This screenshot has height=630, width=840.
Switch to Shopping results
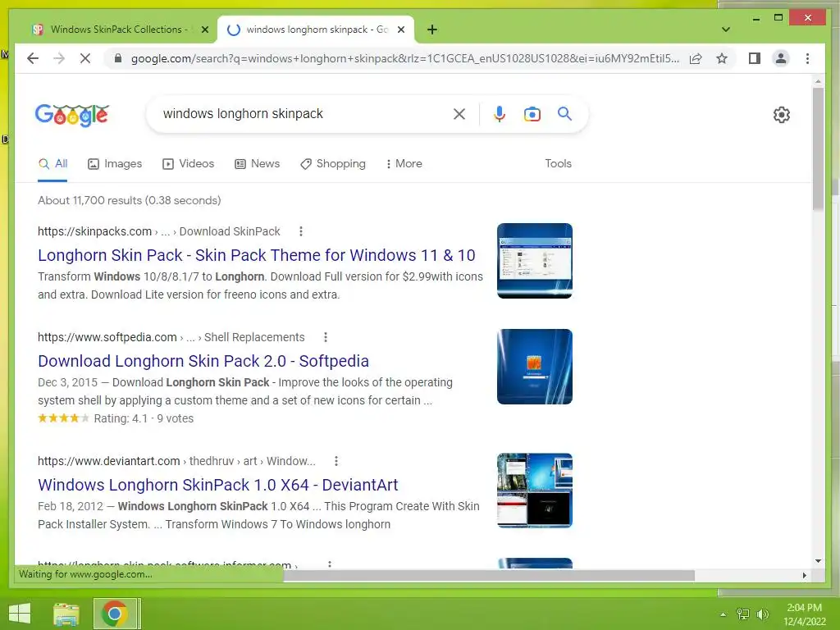pyautogui.click(x=333, y=163)
